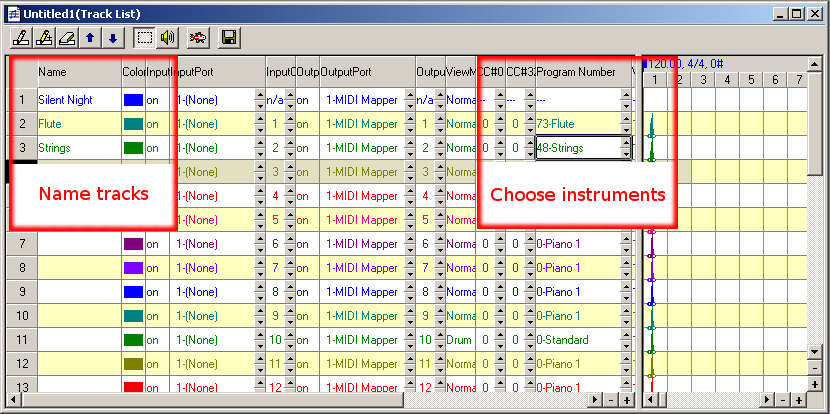Click the blue color swatch for Silent Night
830x414 pixels.
pyautogui.click(x=133, y=100)
